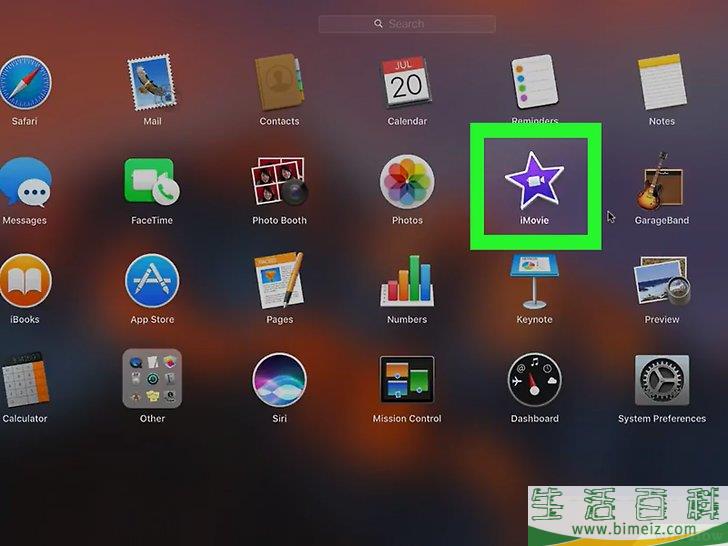Launch the Preview photo loupe icon
The width and height of the screenshot is (728, 546).
[x=662, y=280]
